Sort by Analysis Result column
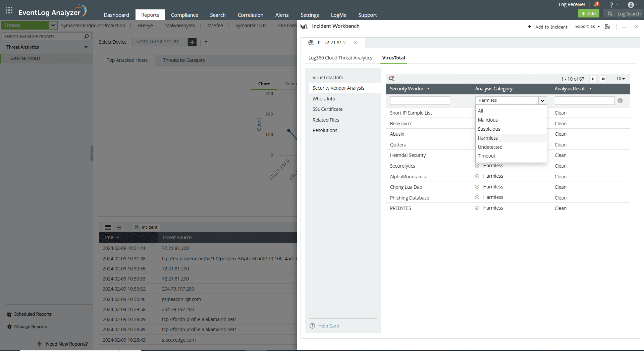 tap(573, 89)
